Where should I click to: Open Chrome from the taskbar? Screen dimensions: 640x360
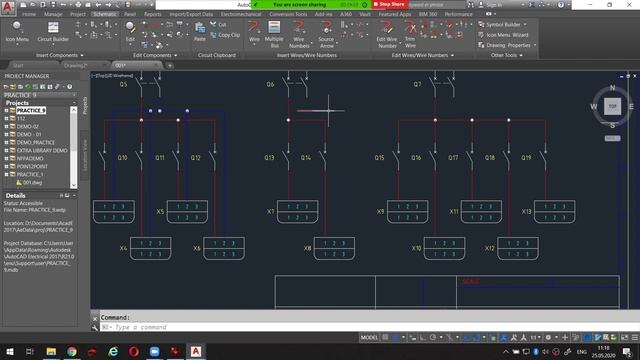pyautogui.click(x=72, y=351)
